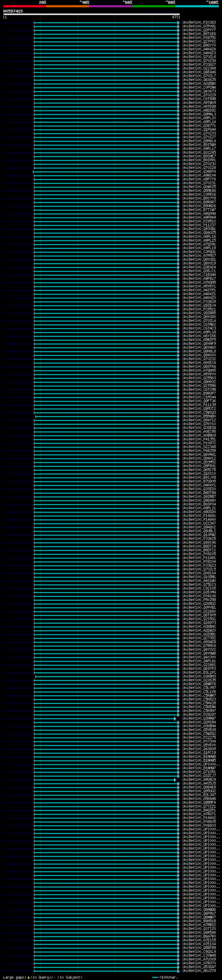Select the UniRef100_P06603 hit label
The height and width of the screenshot is (980, 222).
point(199,825)
